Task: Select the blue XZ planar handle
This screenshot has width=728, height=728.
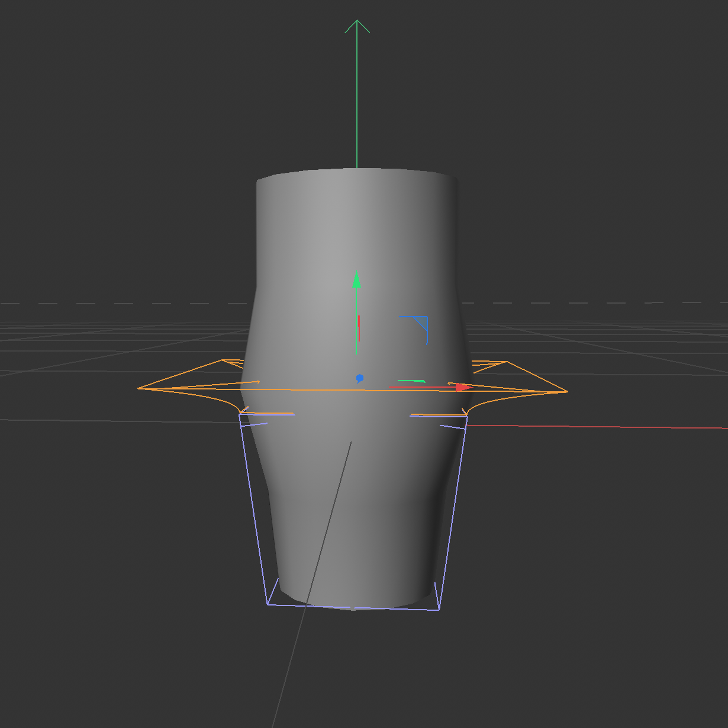Action: click(420, 323)
